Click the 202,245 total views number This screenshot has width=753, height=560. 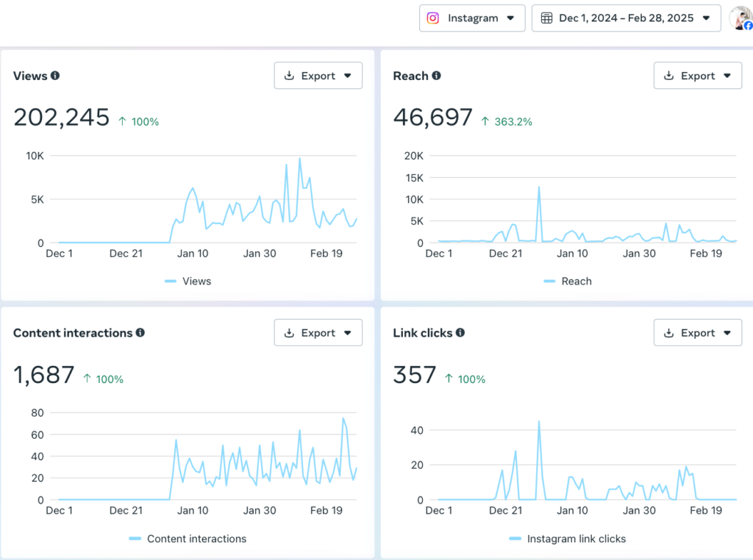tap(62, 118)
